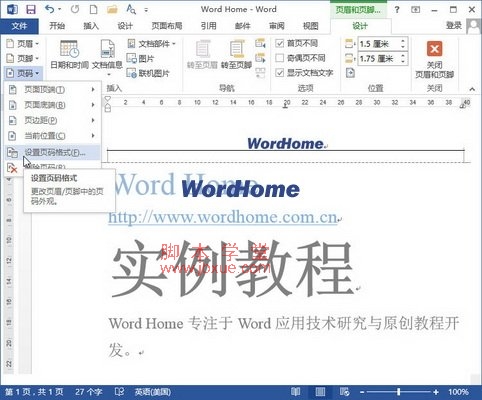This screenshot has height=400, width=482.
Task: Undo the last action
Action: [50, 9]
